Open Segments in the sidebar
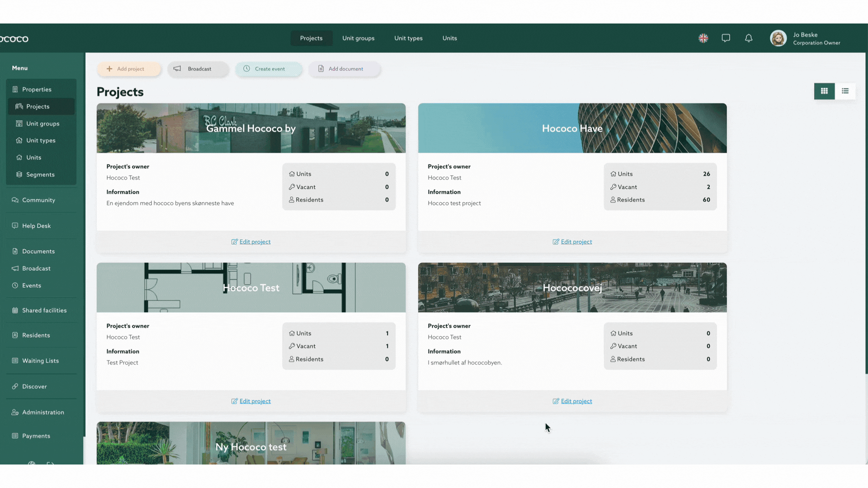 (x=40, y=175)
